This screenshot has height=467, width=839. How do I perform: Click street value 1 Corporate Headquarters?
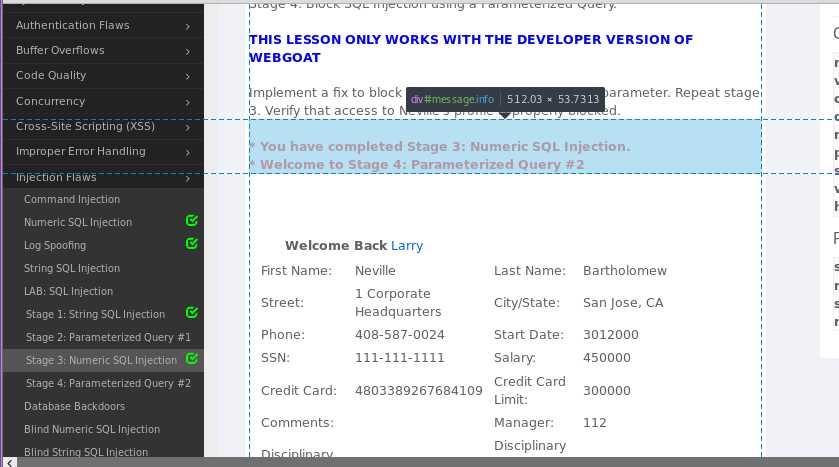coord(398,303)
